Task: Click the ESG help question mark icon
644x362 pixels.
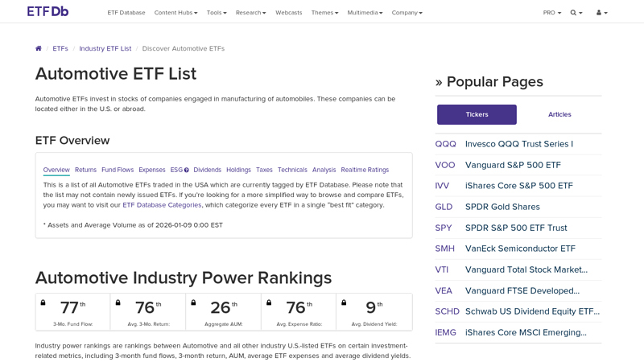Action: click(x=187, y=170)
